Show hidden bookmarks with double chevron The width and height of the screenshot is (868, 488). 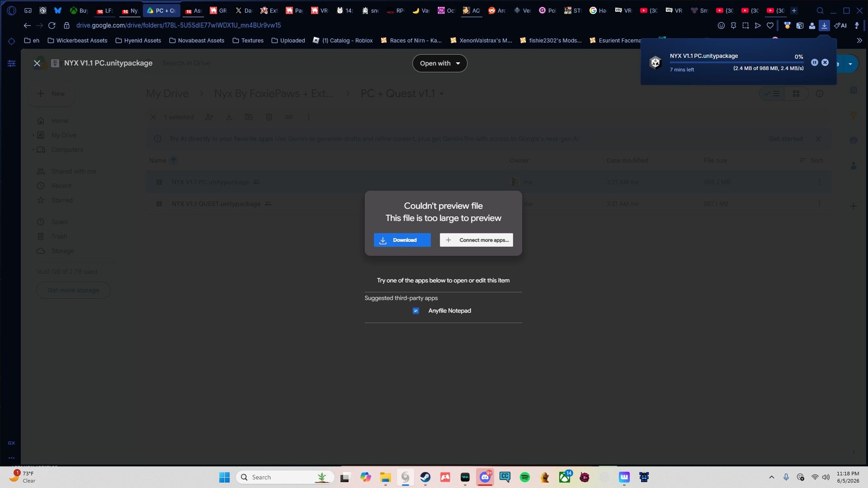pos(859,41)
